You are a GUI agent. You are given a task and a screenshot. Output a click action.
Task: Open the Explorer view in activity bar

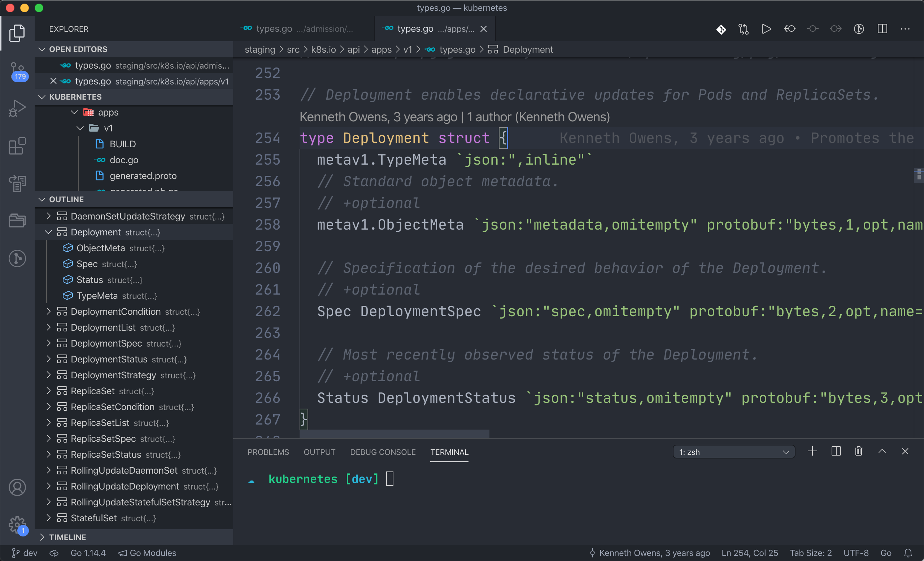[x=17, y=33]
